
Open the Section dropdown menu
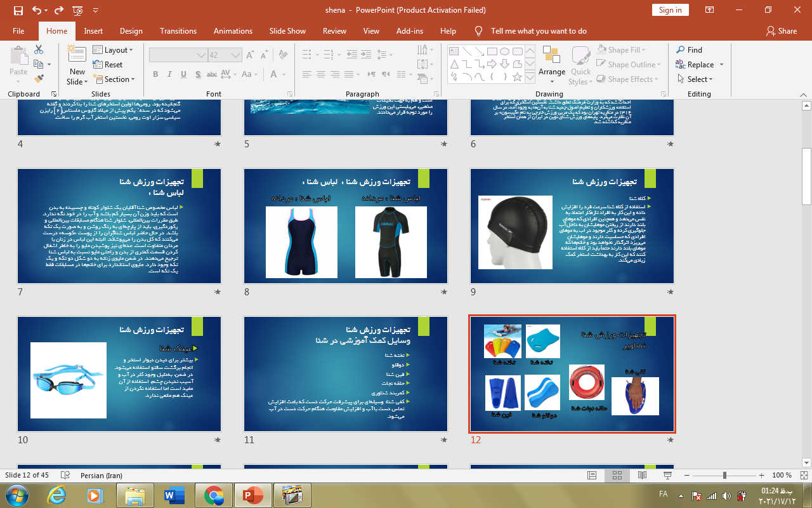pyautogui.click(x=114, y=79)
